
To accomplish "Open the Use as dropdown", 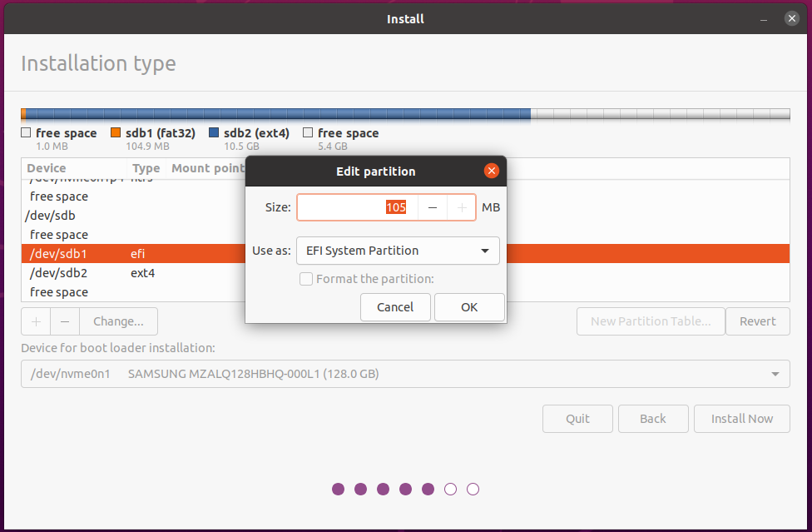I will 398,250.
